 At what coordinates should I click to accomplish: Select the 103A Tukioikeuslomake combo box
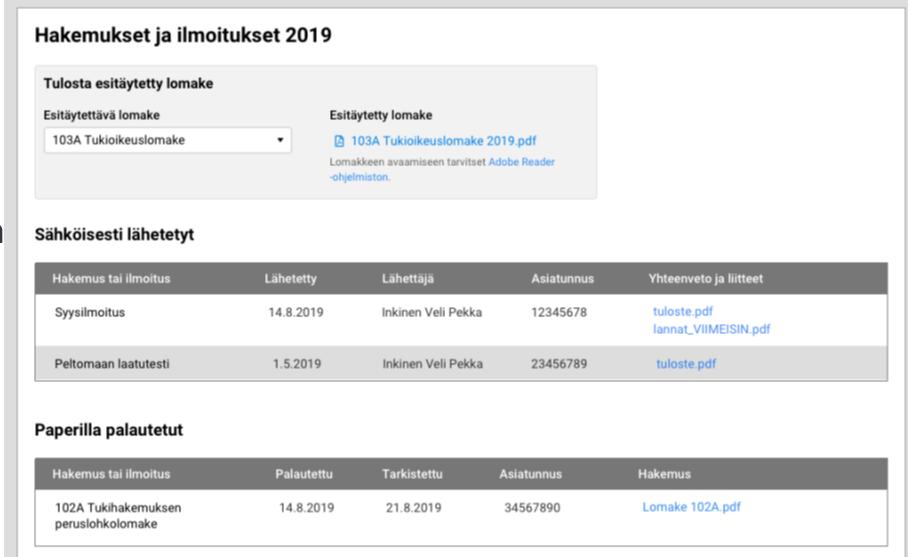(167, 140)
